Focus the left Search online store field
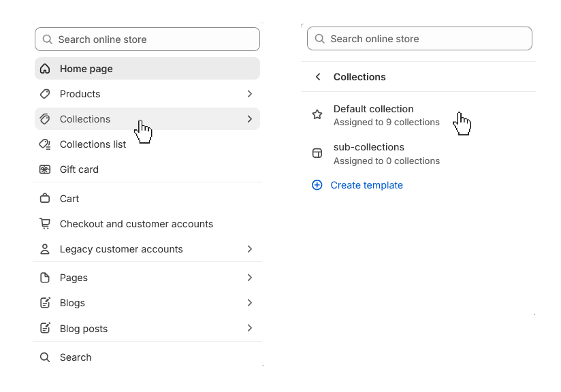Image resolution: width=561 pixels, height=392 pixels. 147,39
